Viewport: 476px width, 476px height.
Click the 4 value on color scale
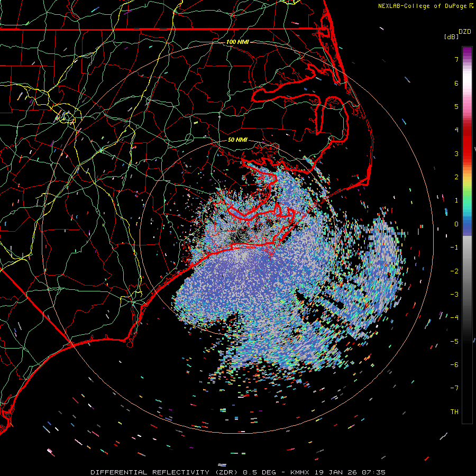(x=456, y=130)
